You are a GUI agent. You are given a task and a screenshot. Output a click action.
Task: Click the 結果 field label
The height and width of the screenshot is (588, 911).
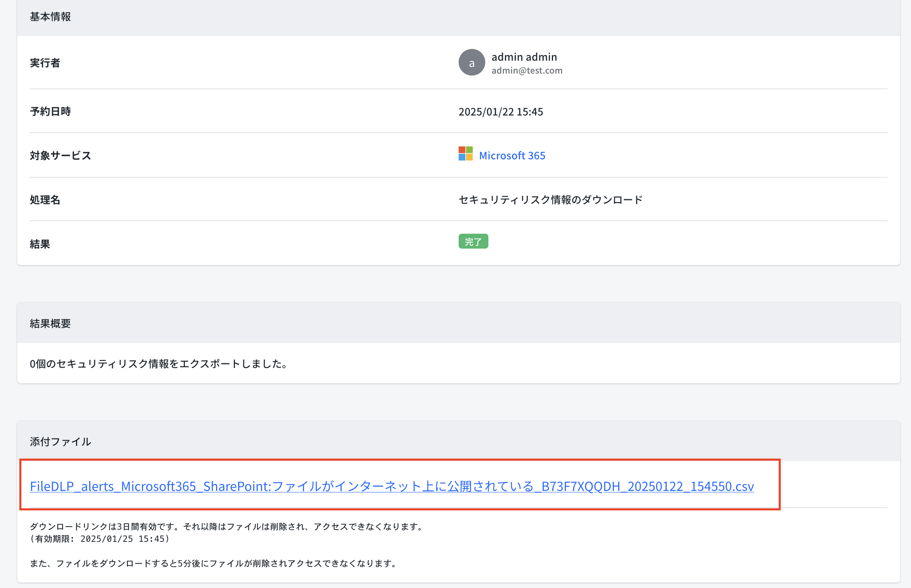[40, 244]
